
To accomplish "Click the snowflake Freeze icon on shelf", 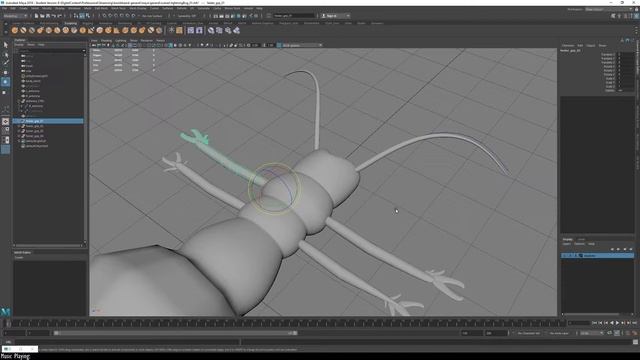I will (x=171, y=30).
